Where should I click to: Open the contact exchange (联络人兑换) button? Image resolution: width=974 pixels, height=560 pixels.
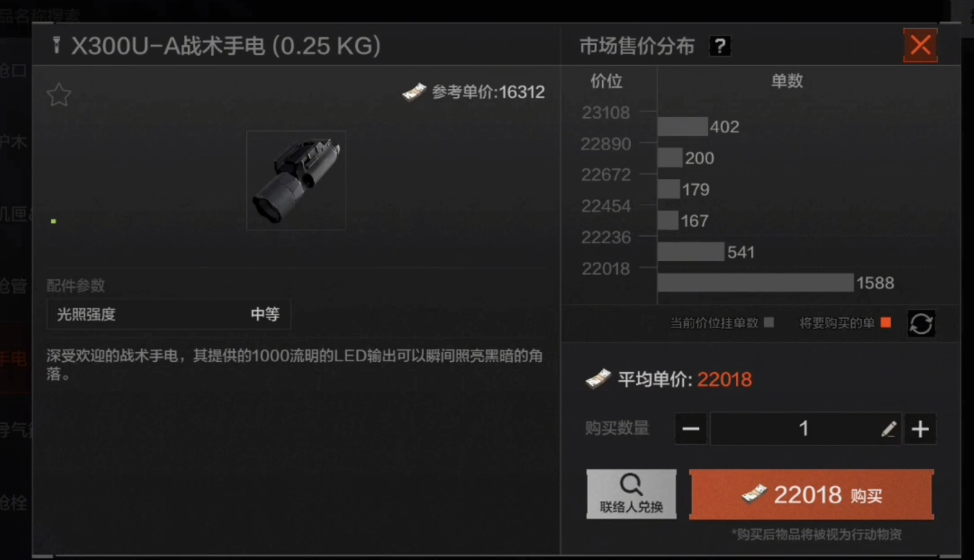(631, 494)
